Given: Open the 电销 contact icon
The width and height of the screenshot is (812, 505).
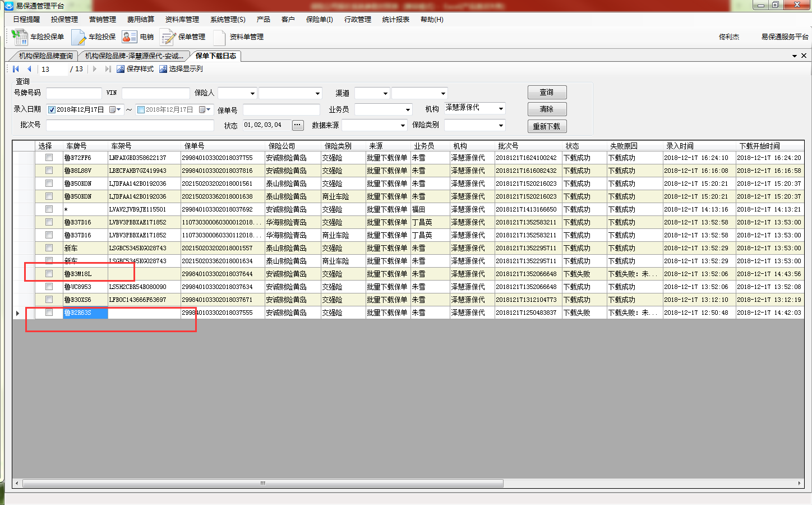Looking at the screenshot, I should 130,37.
